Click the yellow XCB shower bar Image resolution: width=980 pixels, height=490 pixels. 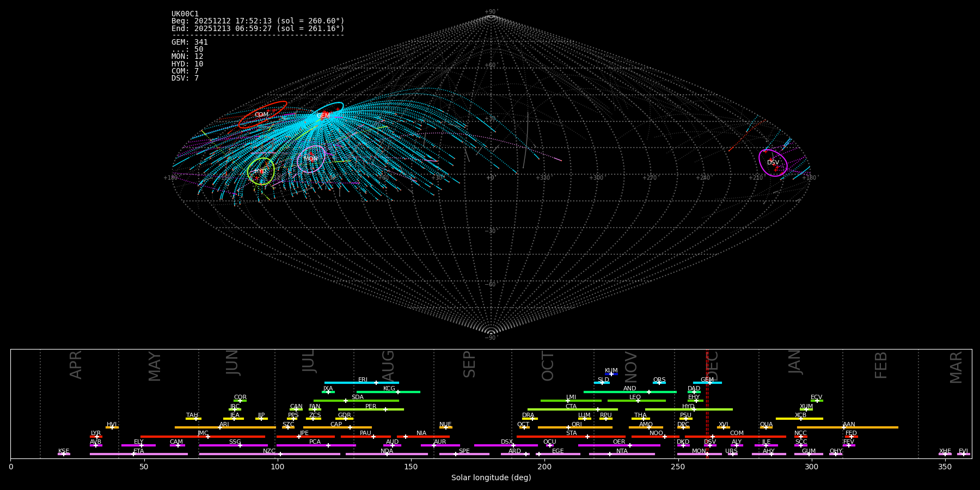799,419
